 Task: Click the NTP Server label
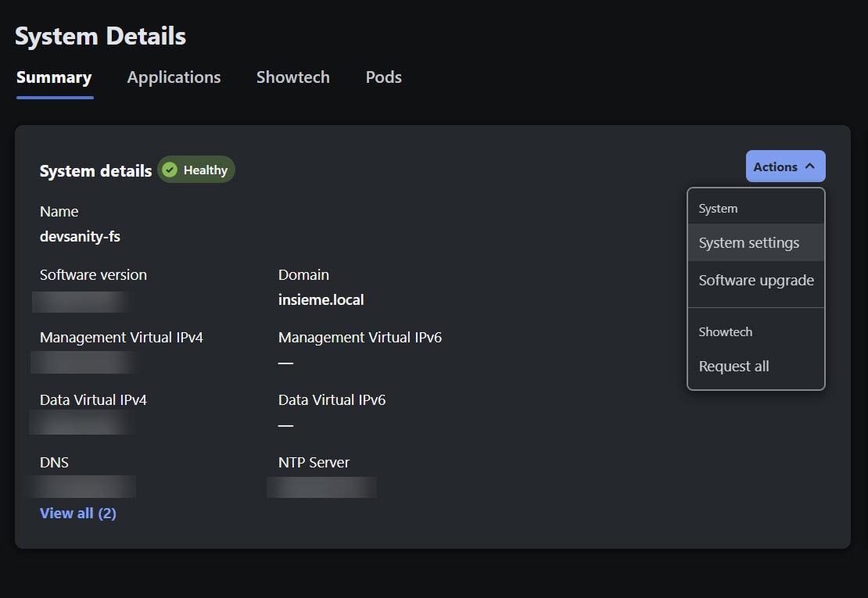click(314, 463)
